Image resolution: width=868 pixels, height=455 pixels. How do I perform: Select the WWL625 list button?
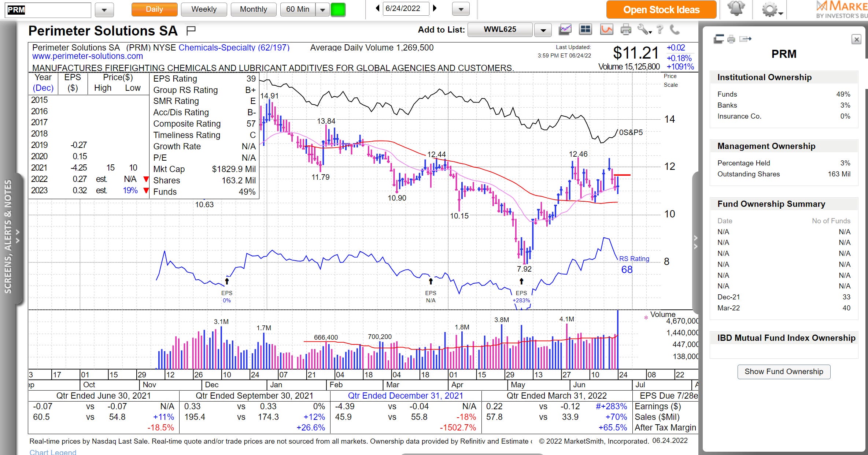pyautogui.click(x=500, y=30)
